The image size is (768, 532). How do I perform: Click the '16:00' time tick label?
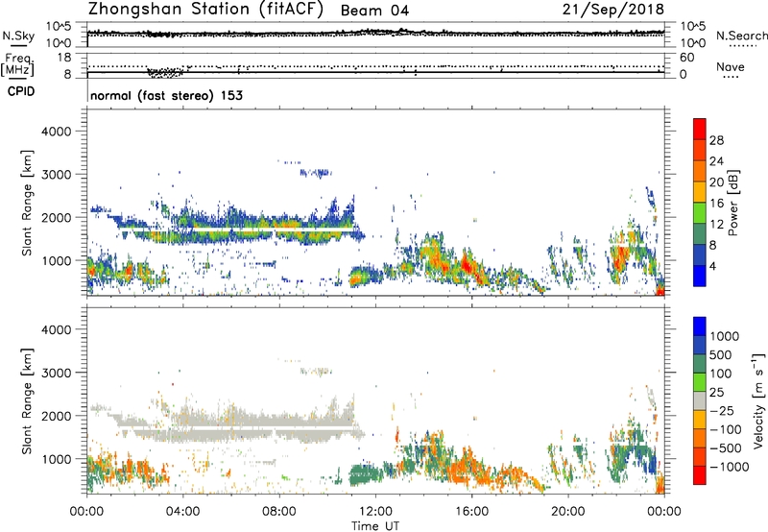point(471,512)
